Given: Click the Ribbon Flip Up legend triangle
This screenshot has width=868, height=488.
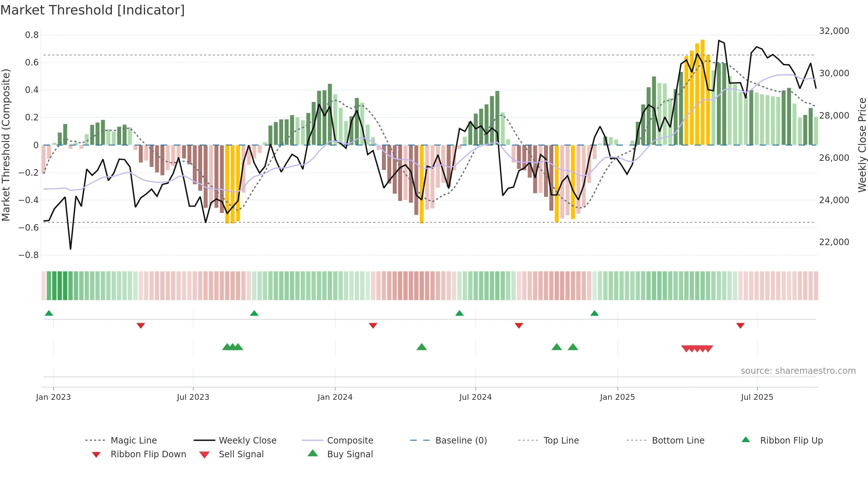Looking at the screenshot, I should click(746, 440).
